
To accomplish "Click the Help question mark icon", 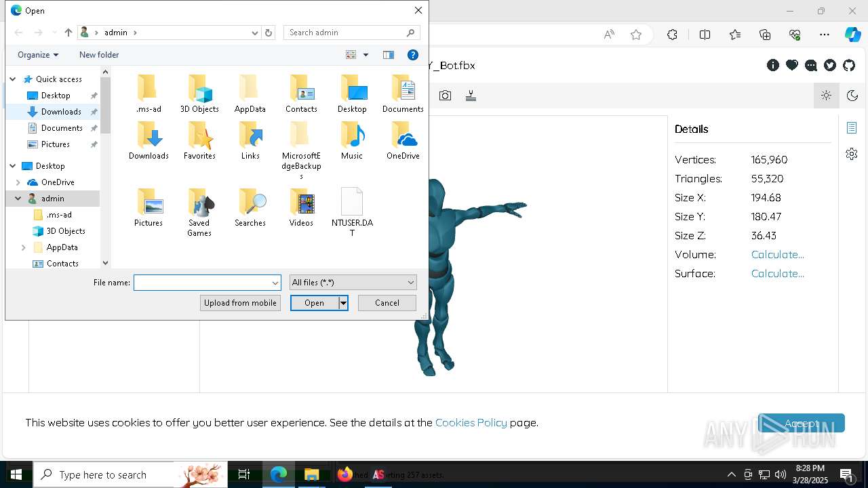I will [413, 55].
